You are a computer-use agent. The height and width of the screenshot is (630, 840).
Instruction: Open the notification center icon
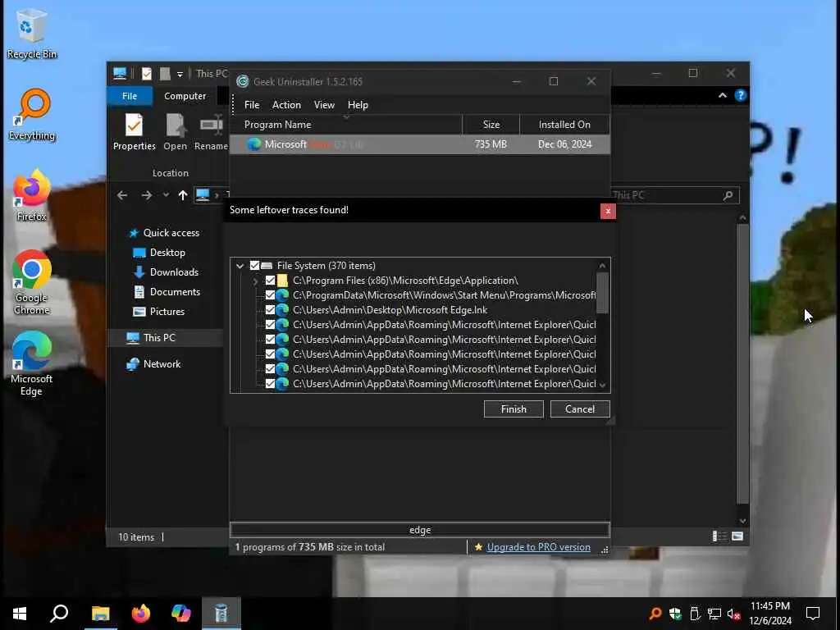click(x=813, y=614)
